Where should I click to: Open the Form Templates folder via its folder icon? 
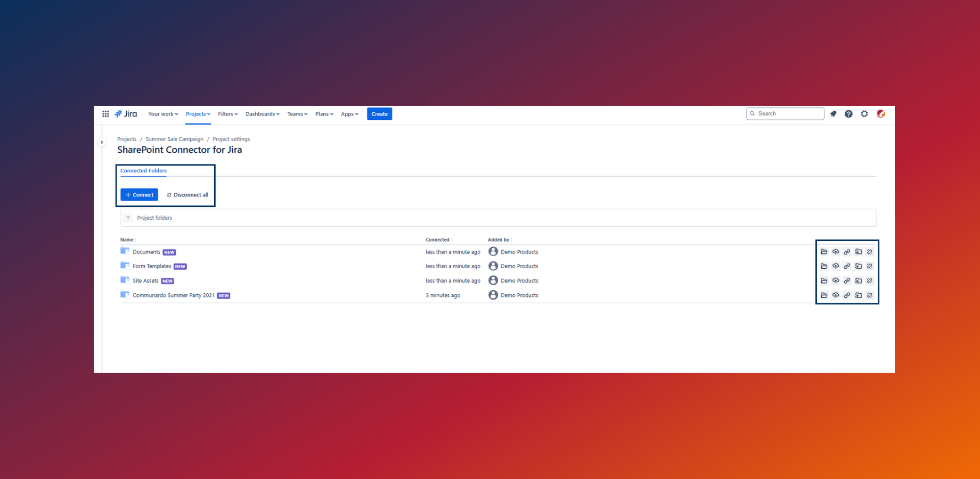pyautogui.click(x=824, y=266)
